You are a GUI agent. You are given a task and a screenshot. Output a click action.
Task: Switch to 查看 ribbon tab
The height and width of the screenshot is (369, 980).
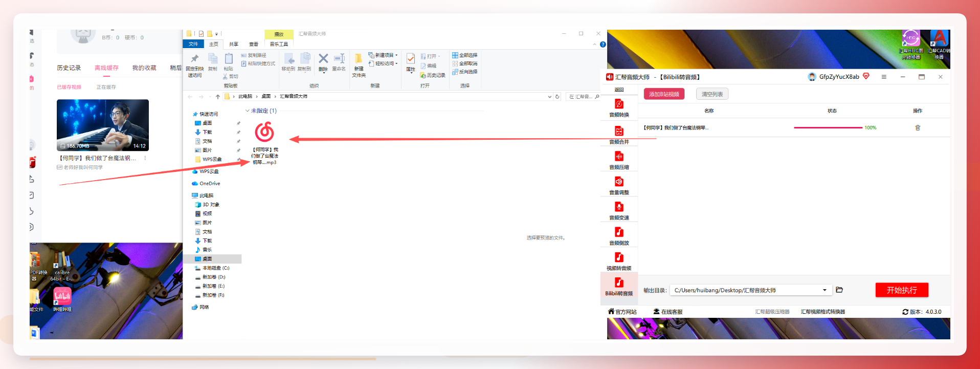254,44
